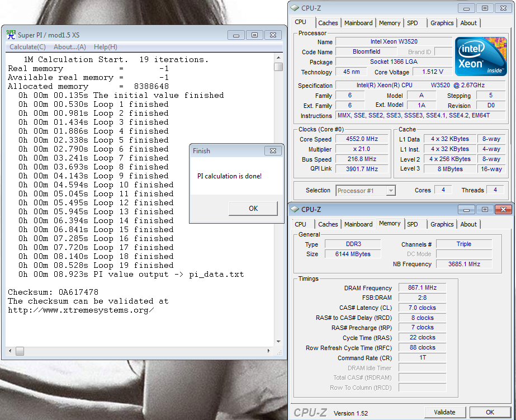
Task: Open the About...(A) menu in Super PI
Action: 70,47
